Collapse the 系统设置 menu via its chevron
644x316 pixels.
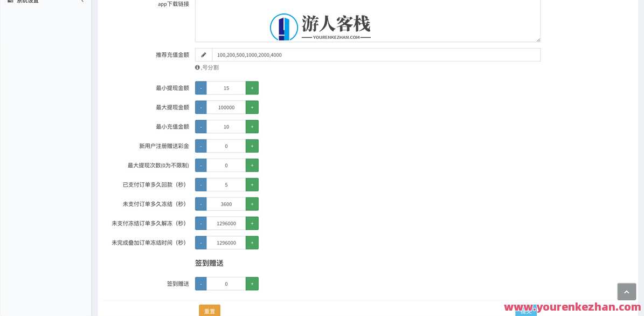coord(82,2)
